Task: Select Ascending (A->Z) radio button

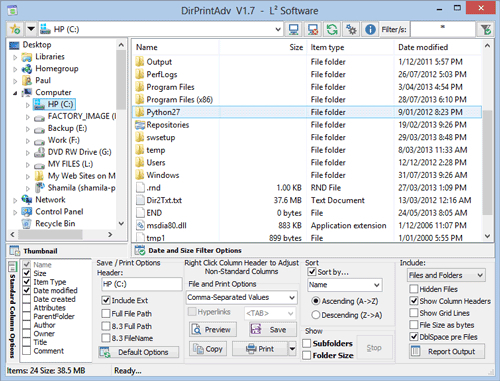Action: click(x=315, y=301)
